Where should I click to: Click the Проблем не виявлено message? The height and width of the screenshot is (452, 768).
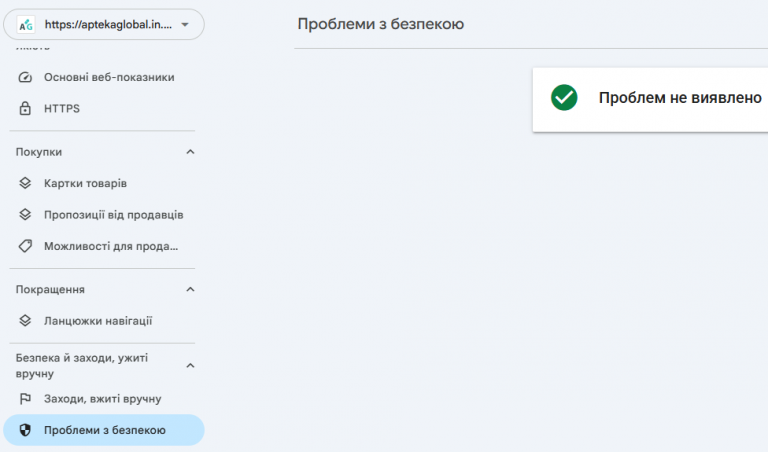[x=680, y=98]
